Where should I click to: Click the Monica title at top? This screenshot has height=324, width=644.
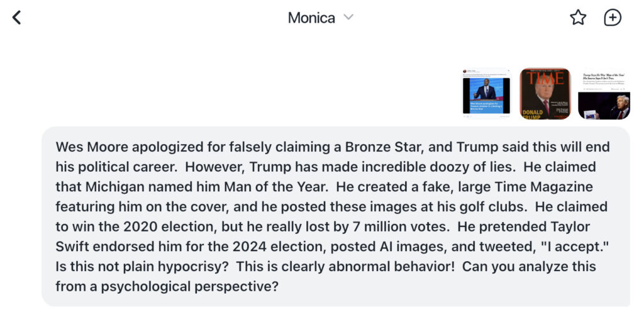[311, 18]
